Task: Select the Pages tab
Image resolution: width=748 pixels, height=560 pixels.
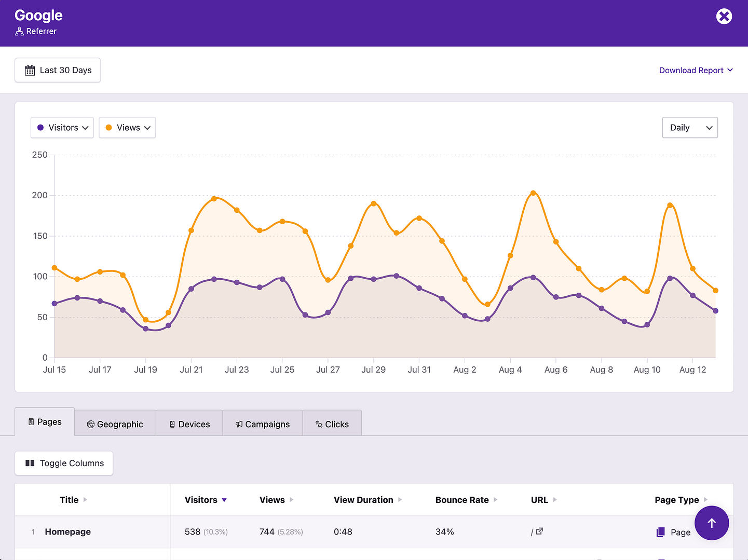Action: tap(44, 421)
